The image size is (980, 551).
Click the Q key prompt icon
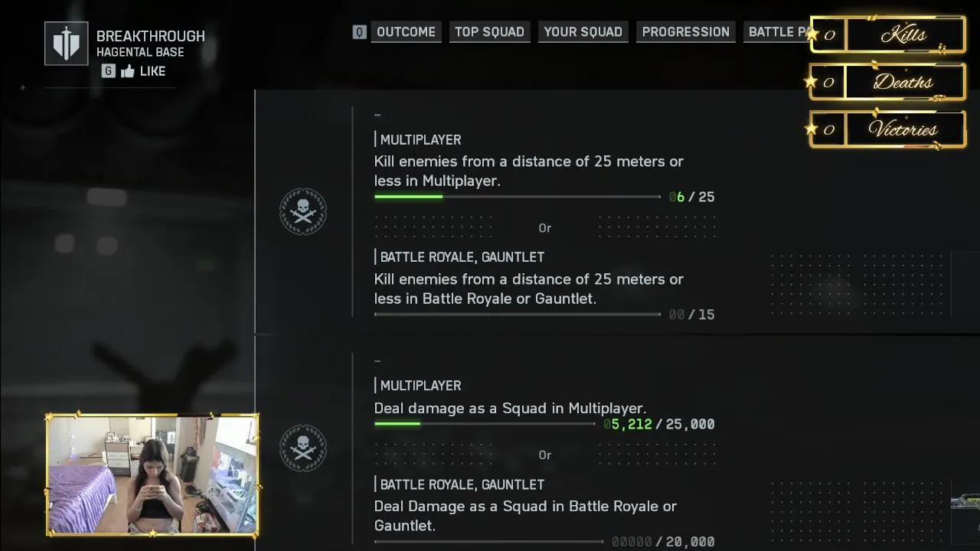[359, 32]
